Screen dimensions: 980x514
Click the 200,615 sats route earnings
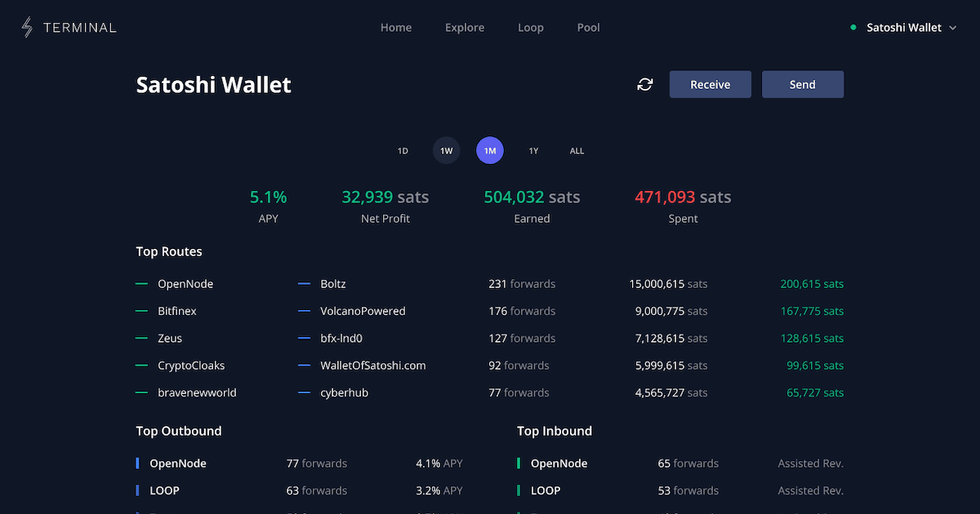812,284
